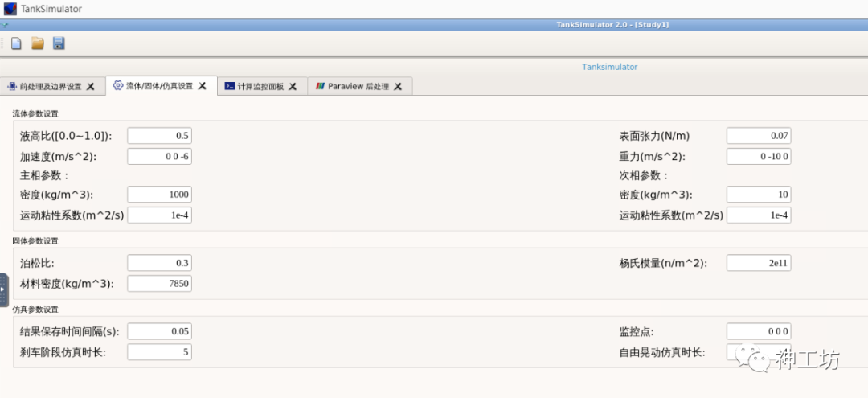The height and width of the screenshot is (398, 868).
Task: Click the 材料密度 input field
Action: click(x=159, y=284)
